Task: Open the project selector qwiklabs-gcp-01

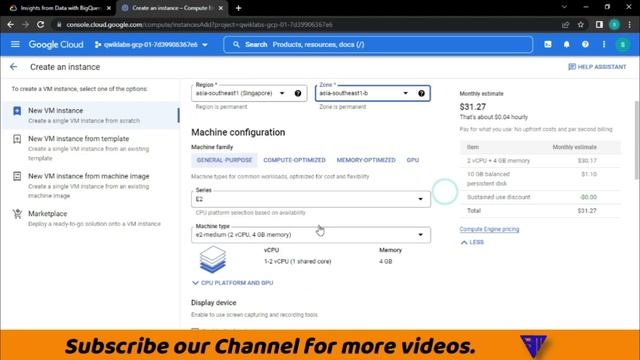Action: click(151, 44)
